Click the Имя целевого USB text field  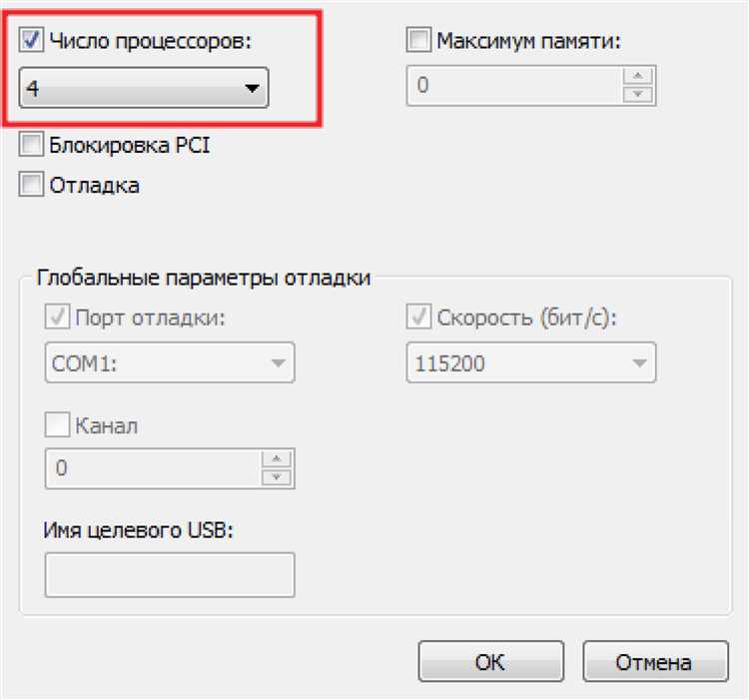click(170, 575)
